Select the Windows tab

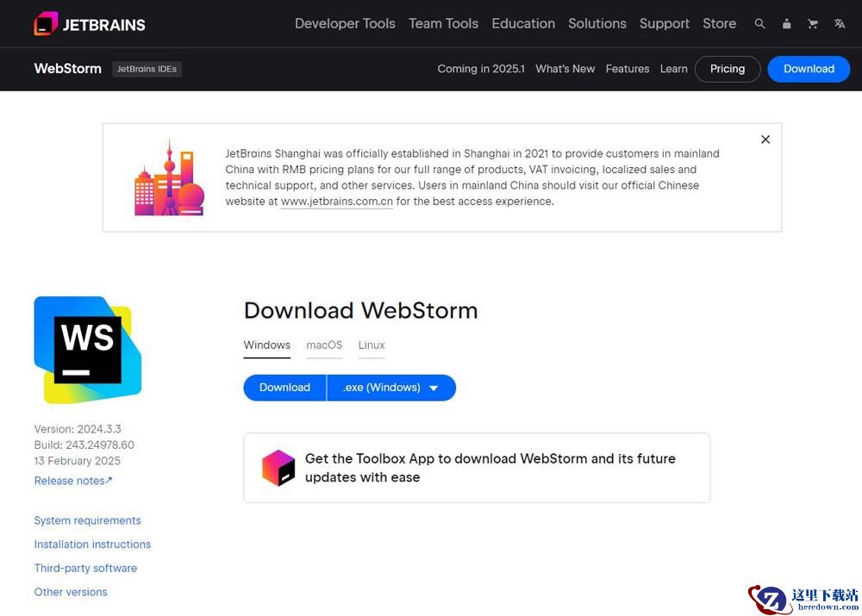tap(266, 345)
